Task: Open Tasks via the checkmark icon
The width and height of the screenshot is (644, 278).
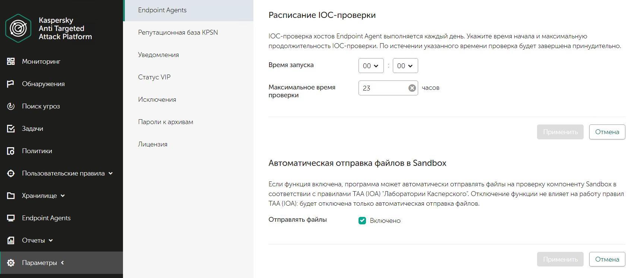Action: pos(11,129)
